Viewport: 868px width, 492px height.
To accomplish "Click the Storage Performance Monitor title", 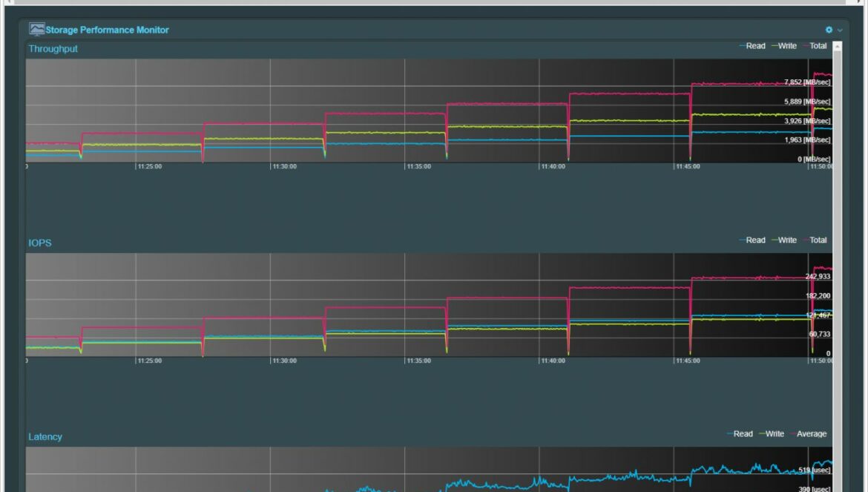I will 107,30.
